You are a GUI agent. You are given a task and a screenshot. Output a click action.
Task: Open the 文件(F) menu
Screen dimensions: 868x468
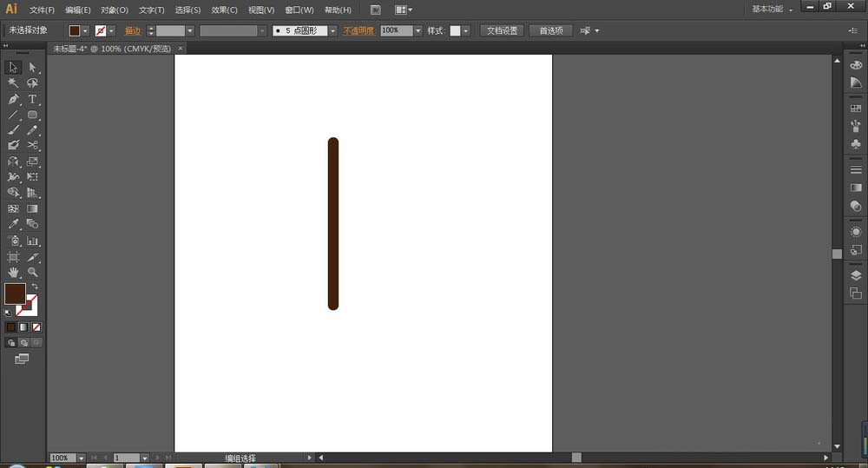pos(42,10)
